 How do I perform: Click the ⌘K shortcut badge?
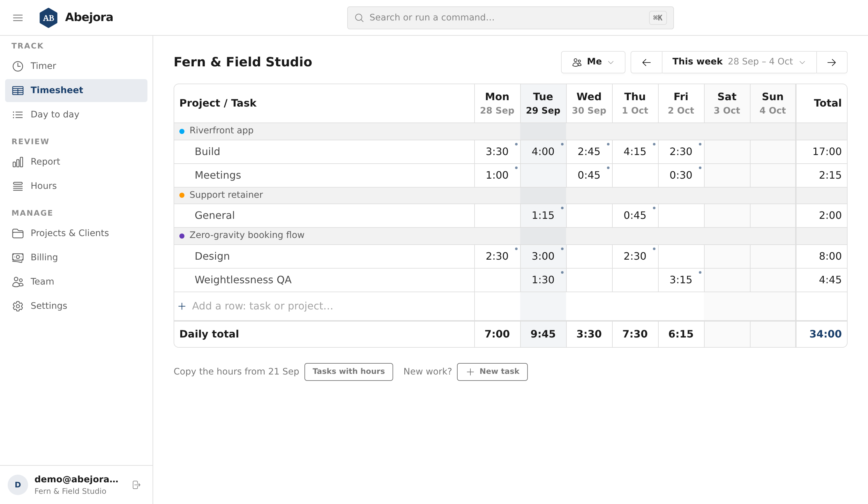[x=658, y=18]
